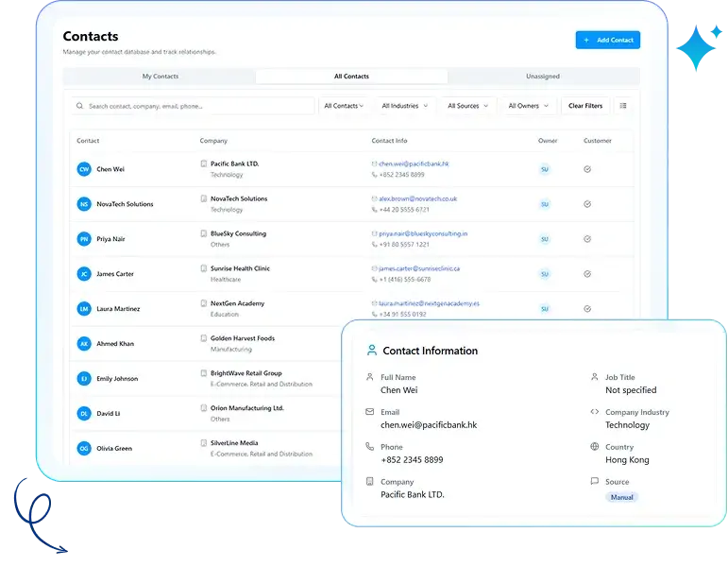Open the All Owners dropdown

point(527,106)
